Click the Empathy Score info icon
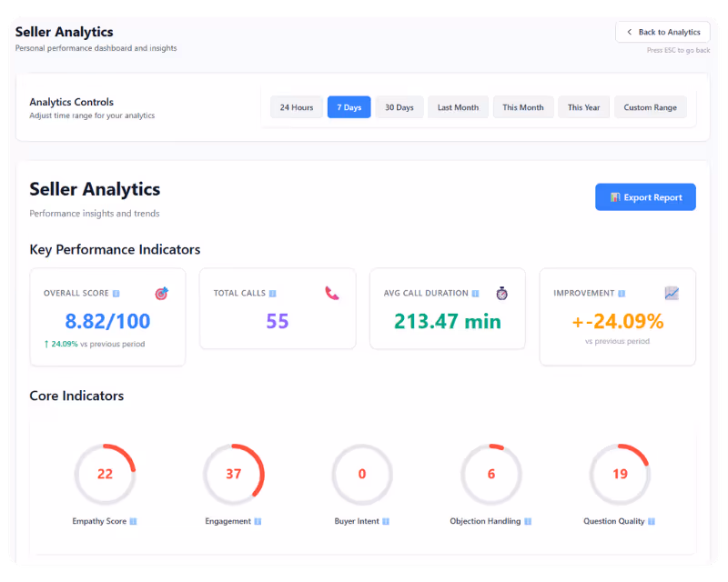The image size is (728, 582). (133, 521)
